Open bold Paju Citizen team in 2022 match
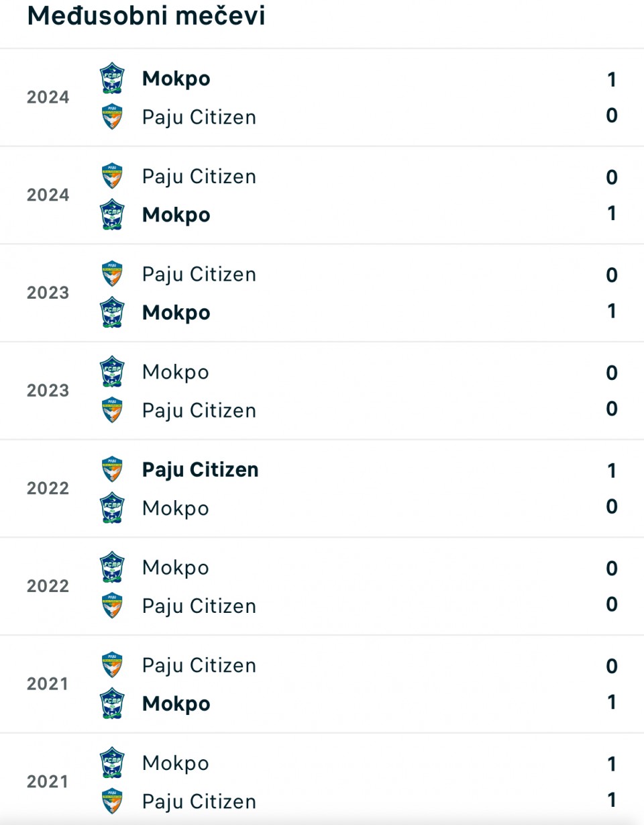Image resolution: width=644 pixels, height=825 pixels. coord(200,470)
